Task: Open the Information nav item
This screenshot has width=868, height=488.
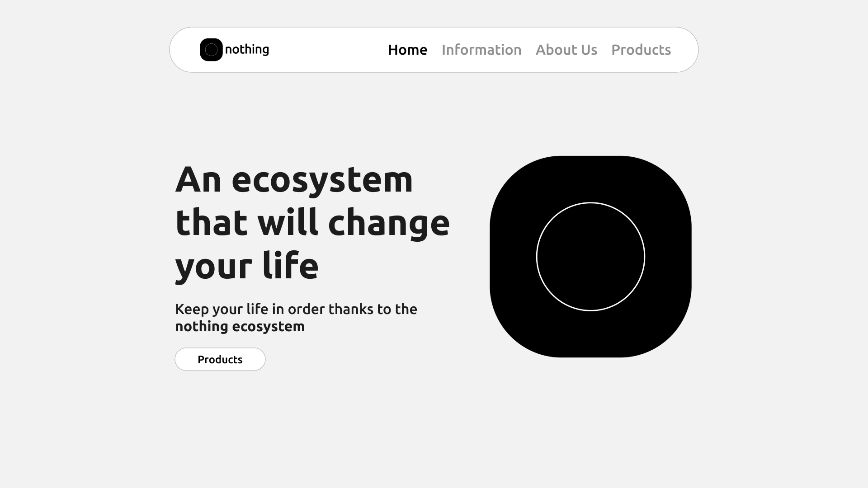Action: (x=481, y=50)
